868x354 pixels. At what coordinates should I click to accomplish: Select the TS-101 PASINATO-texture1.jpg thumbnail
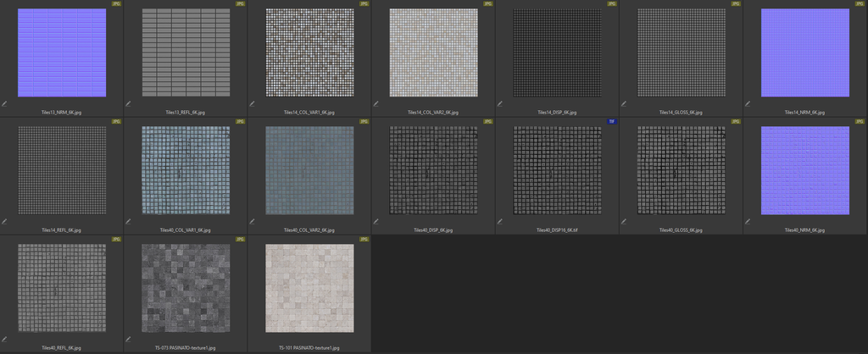309,288
